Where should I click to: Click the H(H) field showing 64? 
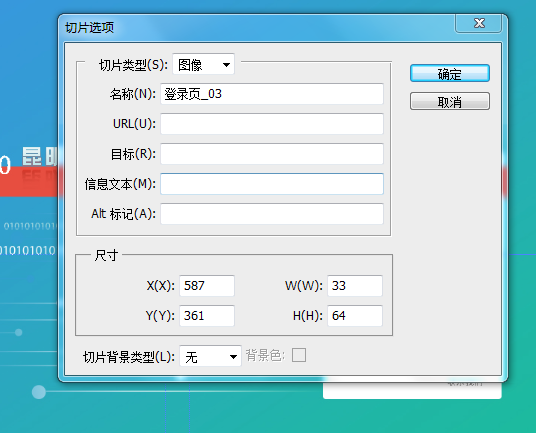355,315
